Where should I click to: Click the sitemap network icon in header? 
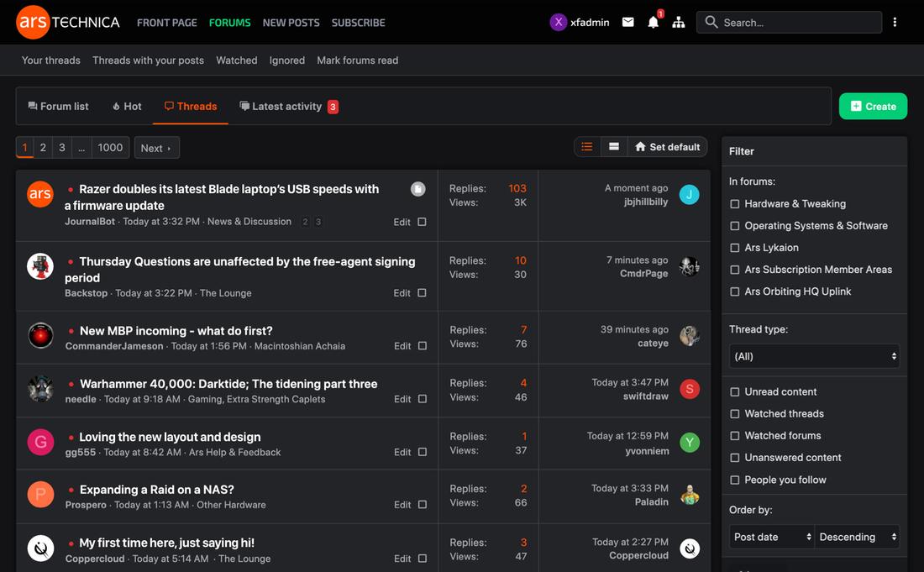click(x=678, y=23)
